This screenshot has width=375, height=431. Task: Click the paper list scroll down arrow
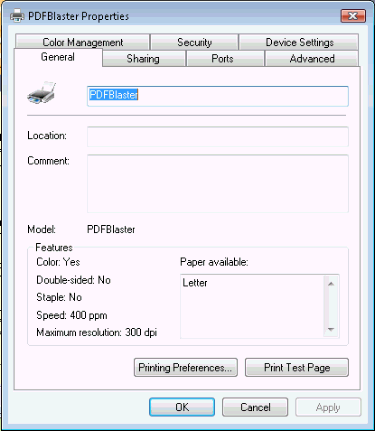point(331,329)
